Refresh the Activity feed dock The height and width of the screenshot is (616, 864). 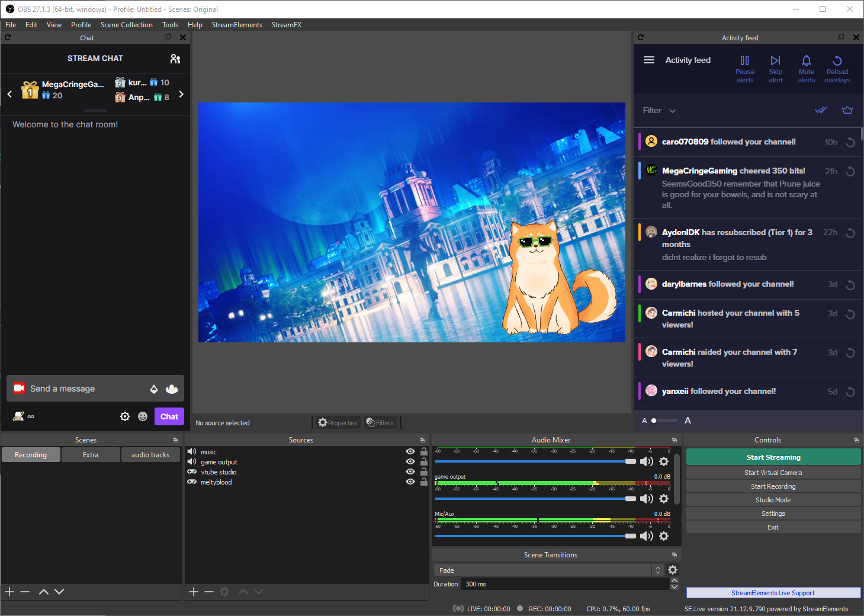[641, 37]
